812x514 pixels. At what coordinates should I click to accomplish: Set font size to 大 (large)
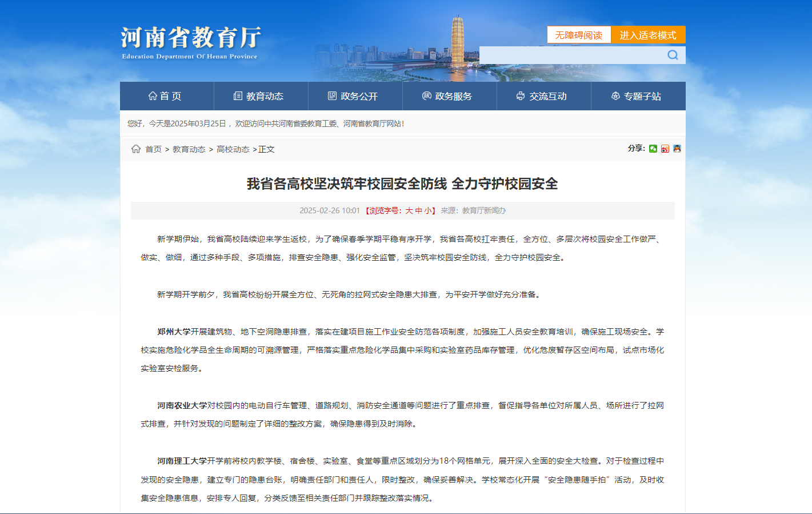click(x=409, y=211)
